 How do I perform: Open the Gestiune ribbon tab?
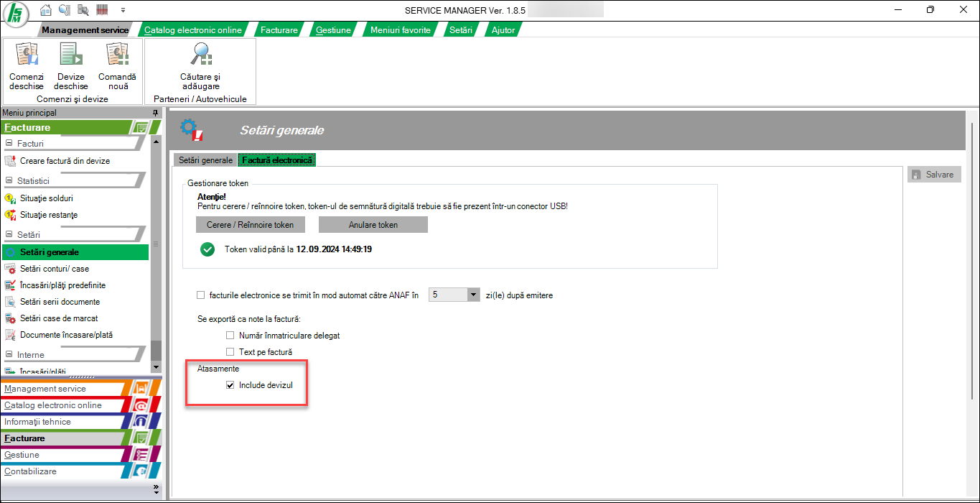pyautogui.click(x=333, y=30)
